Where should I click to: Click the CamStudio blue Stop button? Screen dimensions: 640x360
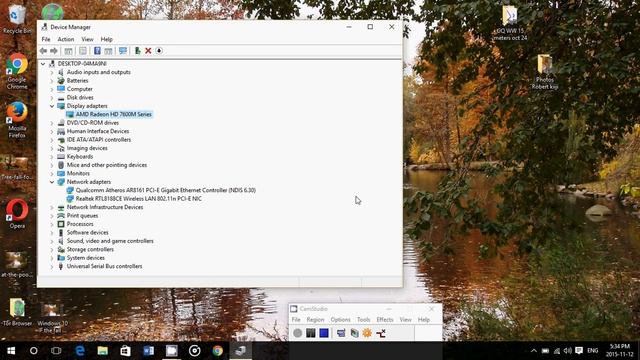coord(324,333)
